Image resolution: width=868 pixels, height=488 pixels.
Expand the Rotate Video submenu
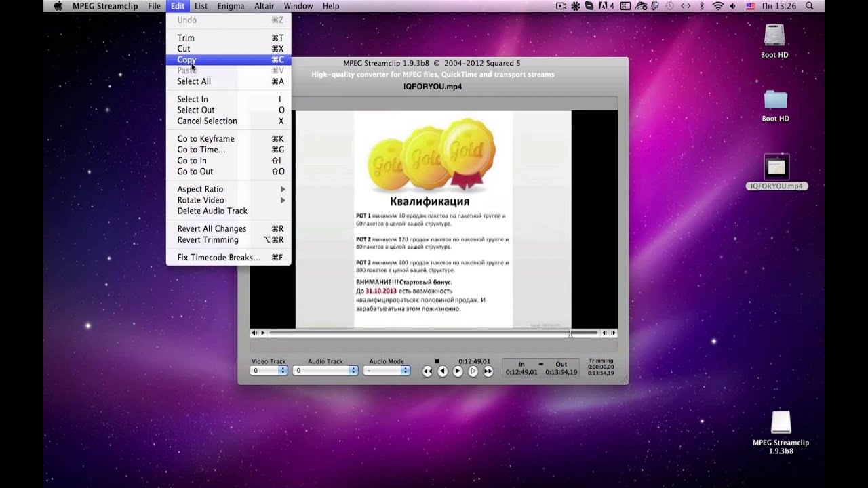(x=229, y=200)
